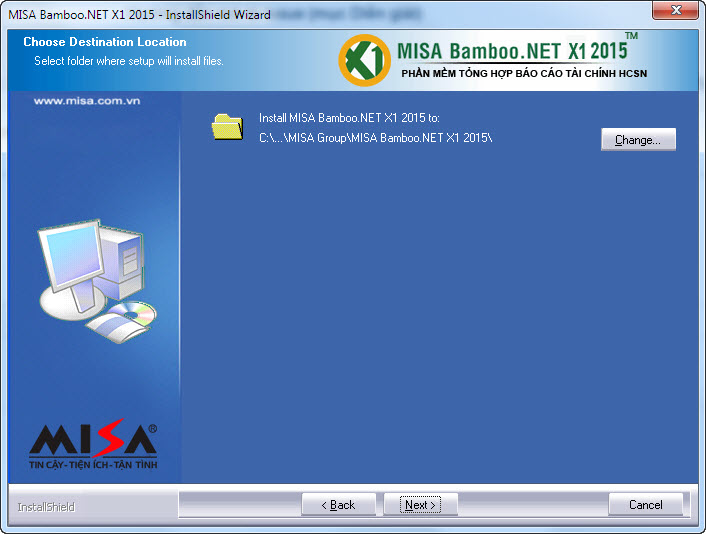Close the InstallShield Wizard window
706x534 pixels.
675,10
